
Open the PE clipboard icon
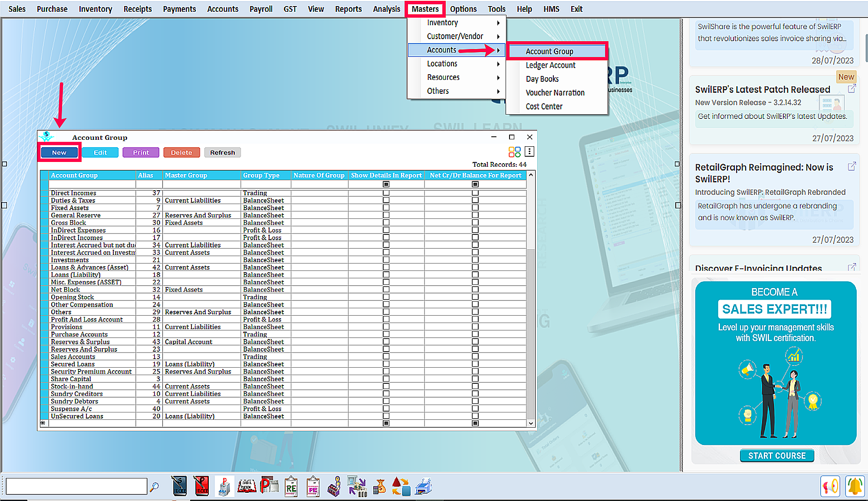[x=313, y=486]
